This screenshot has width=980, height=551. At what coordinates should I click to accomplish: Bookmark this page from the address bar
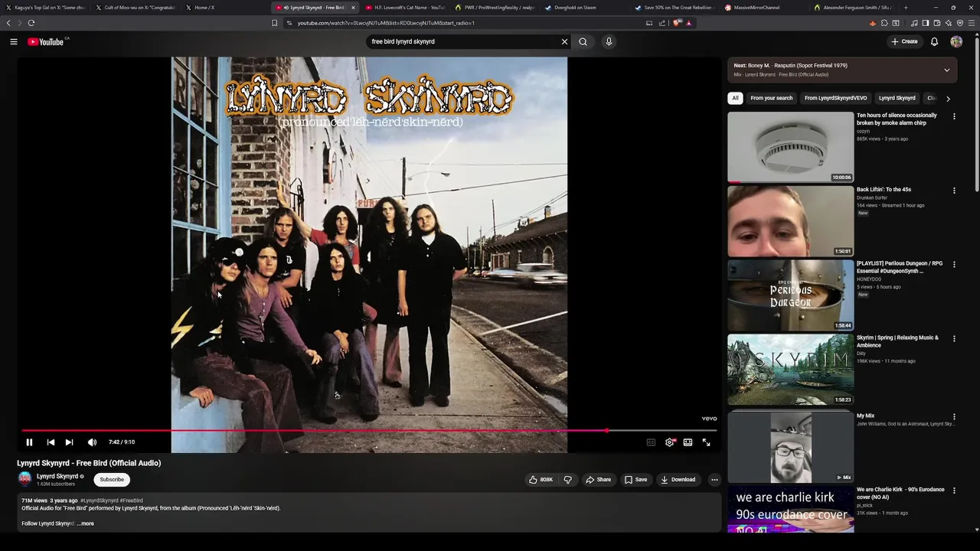point(274,23)
